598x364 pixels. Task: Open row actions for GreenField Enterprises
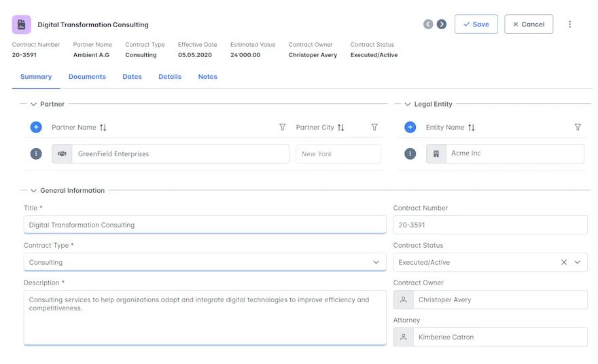tap(36, 154)
